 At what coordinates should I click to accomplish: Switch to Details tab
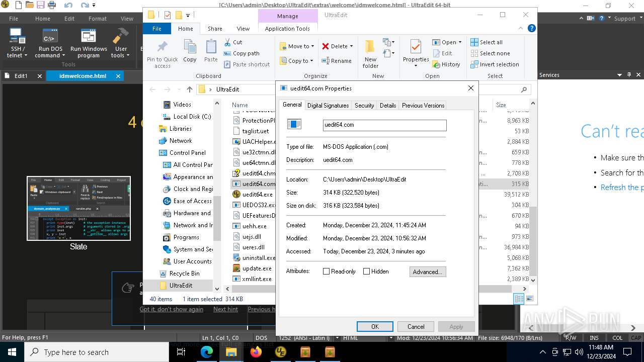click(387, 106)
